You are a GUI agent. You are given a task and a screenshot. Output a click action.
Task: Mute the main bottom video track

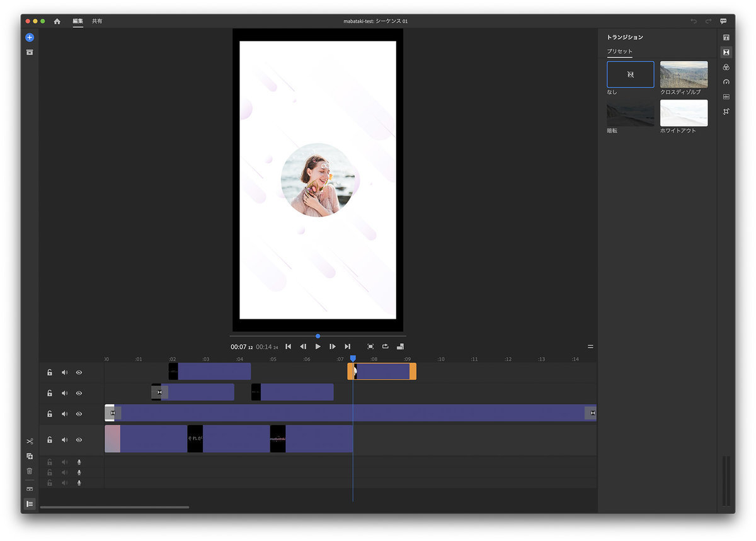[x=64, y=440]
